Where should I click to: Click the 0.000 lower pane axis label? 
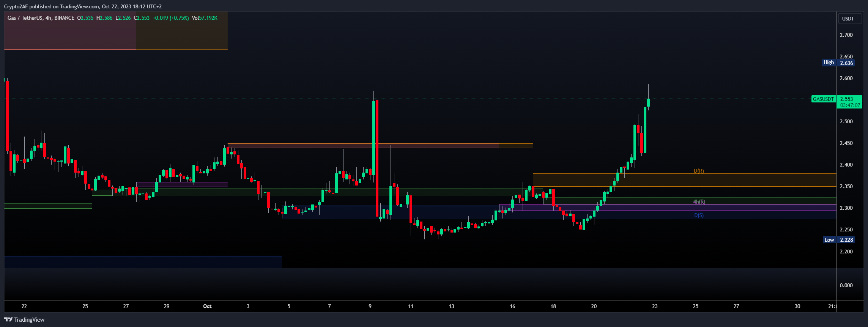click(x=846, y=285)
